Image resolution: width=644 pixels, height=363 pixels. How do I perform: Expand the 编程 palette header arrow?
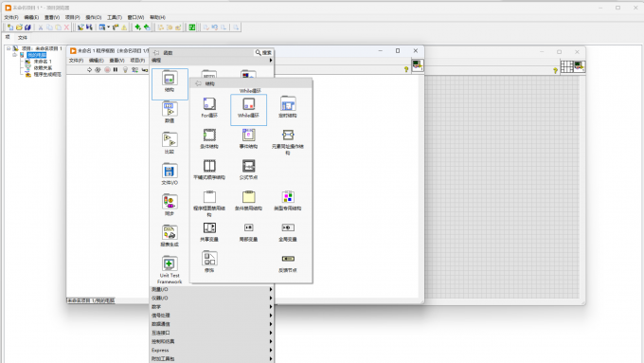pos(271,61)
